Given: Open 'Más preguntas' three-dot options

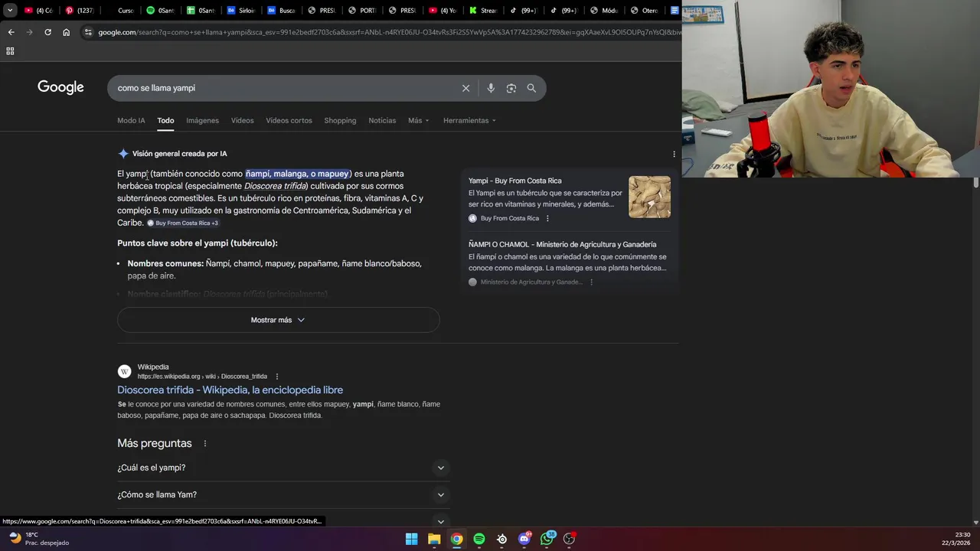Looking at the screenshot, I should [204, 443].
